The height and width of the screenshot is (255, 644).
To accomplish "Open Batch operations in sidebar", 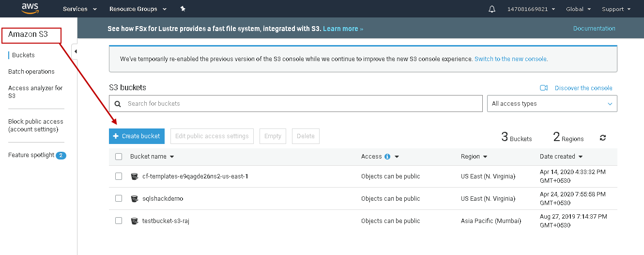I will click(31, 71).
